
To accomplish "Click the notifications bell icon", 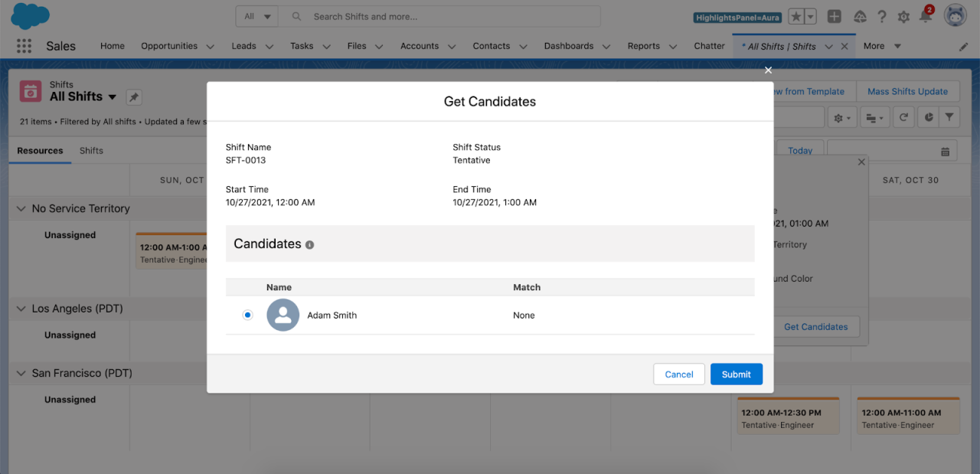I will point(926,17).
